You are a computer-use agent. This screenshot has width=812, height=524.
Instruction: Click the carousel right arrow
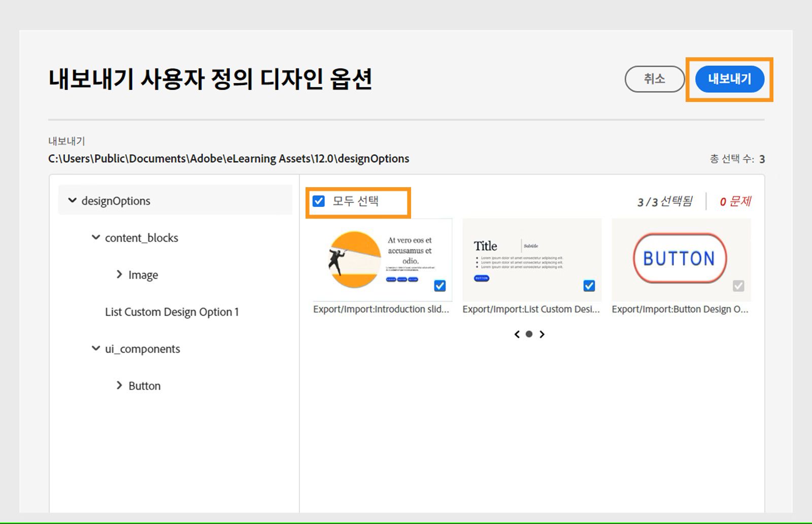[x=542, y=334]
